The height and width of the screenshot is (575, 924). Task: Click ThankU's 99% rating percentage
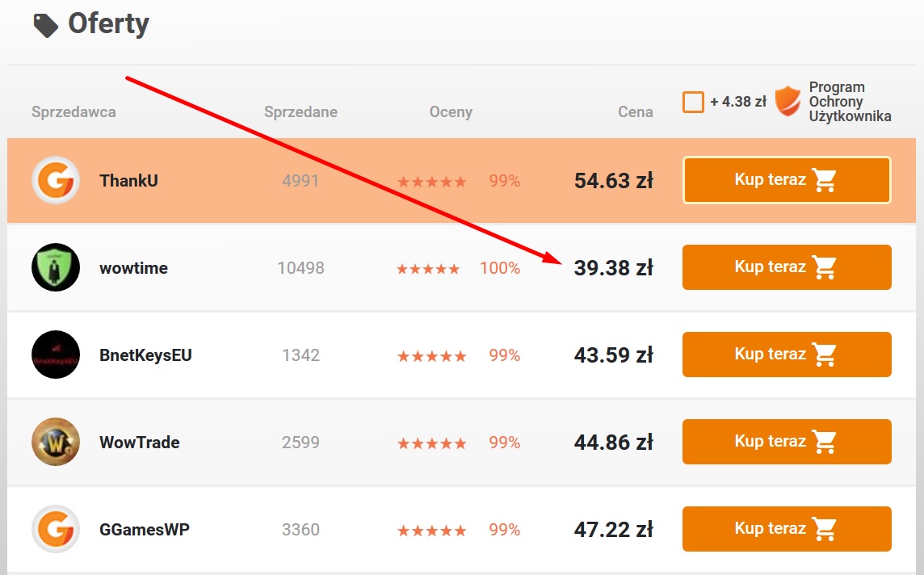(505, 181)
